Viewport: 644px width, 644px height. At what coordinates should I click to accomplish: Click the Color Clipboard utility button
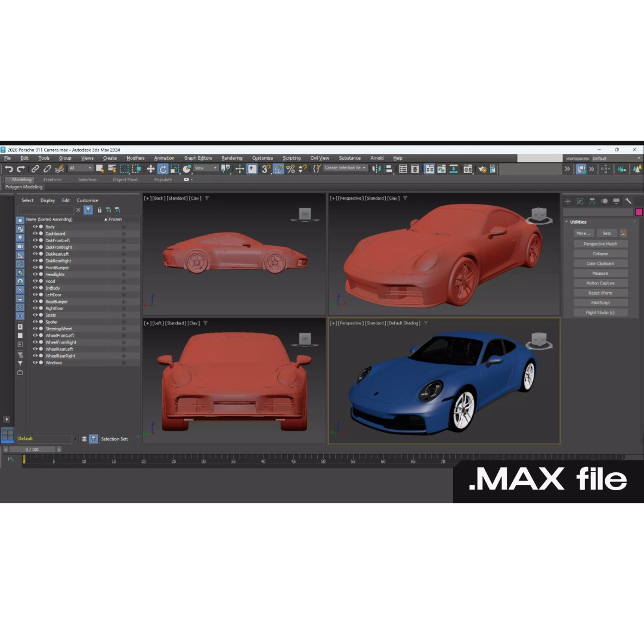click(600, 264)
